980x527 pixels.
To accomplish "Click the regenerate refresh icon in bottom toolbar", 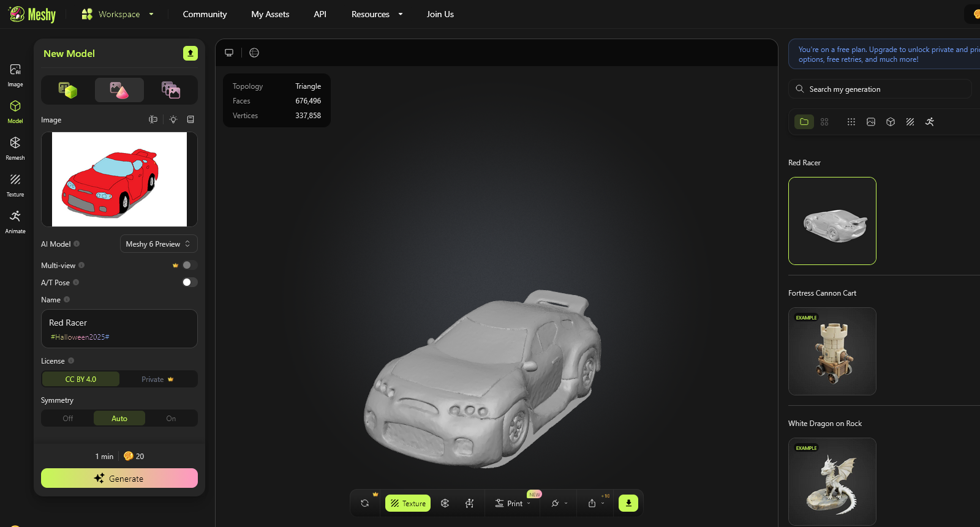I will click(365, 503).
